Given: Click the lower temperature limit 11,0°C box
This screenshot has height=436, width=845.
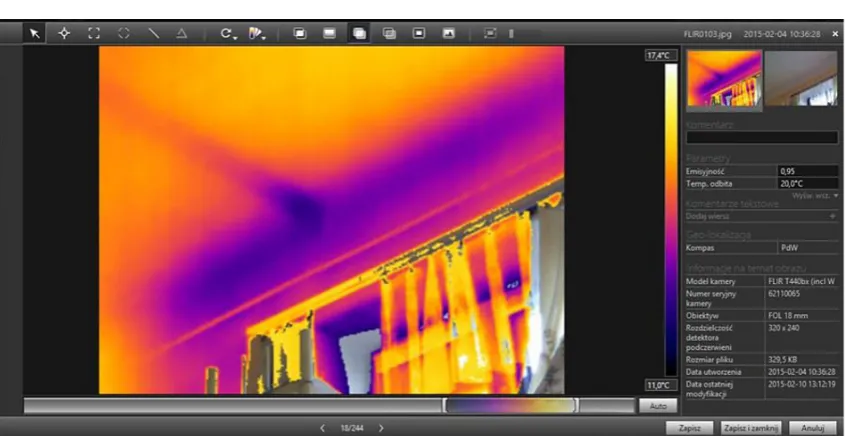Looking at the screenshot, I should 661,385.
